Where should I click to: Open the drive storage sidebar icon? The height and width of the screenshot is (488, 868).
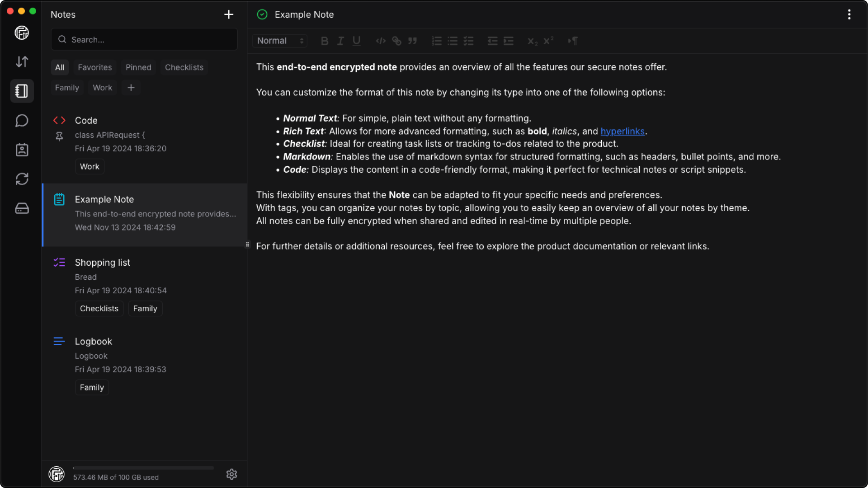(x=22, y=208)
